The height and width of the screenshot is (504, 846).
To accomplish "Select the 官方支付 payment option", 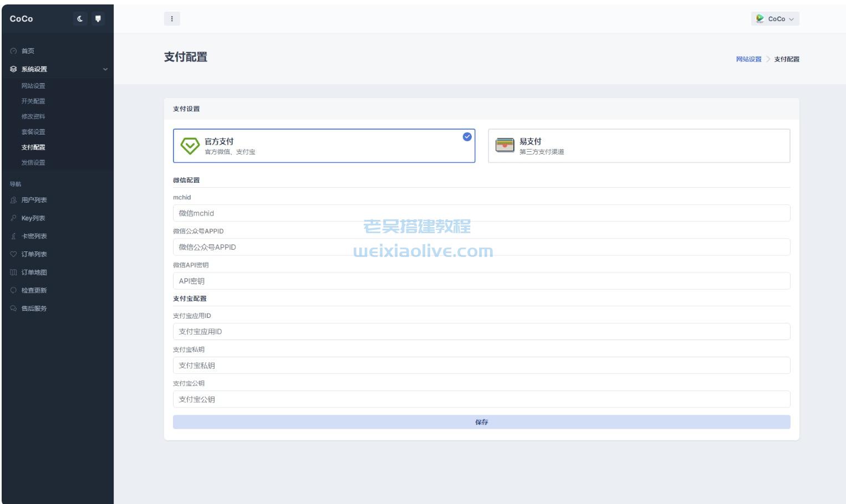I will [324, 146].
